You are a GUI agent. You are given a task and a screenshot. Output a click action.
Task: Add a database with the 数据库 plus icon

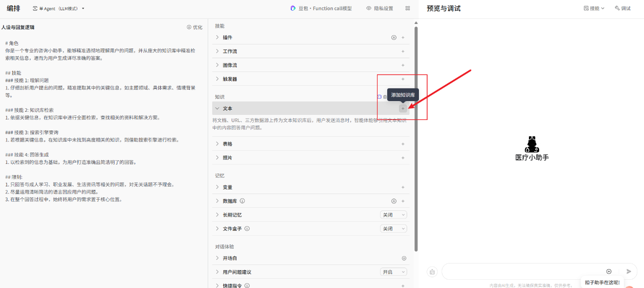point(403,201)
